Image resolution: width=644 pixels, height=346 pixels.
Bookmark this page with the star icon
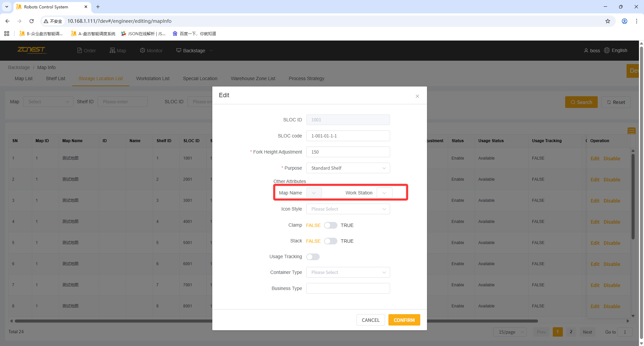607,21
